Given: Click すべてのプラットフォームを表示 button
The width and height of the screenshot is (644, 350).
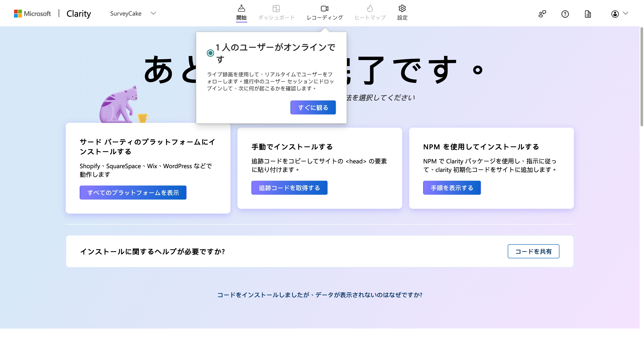Looking at the screenshot, I should click(133, 193).
